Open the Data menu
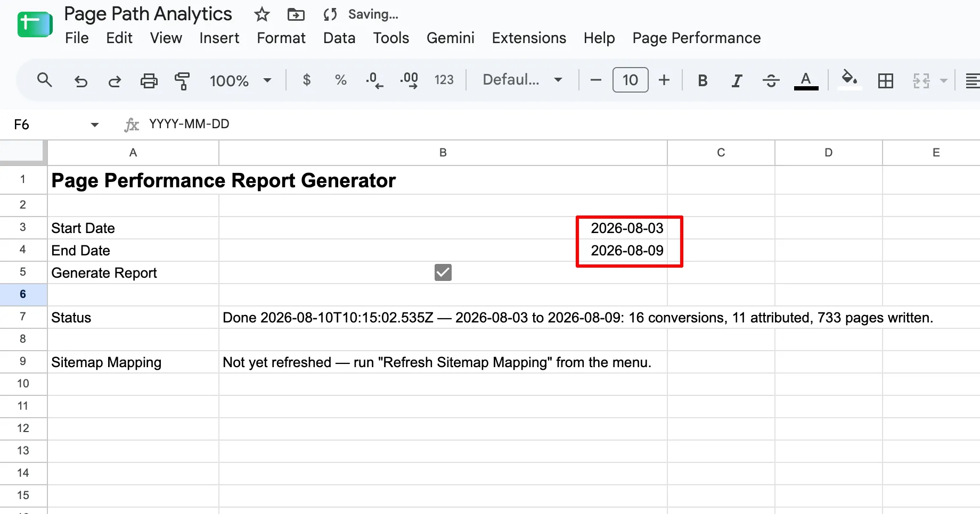Viewport: 980px width, 514px height. [x=339, y=38]
